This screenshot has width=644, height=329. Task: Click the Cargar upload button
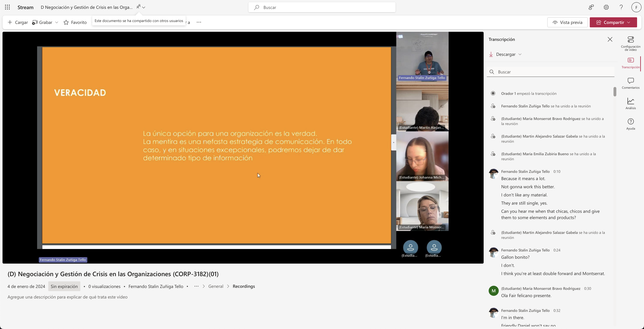pyautogui.click(x=18, y=22)
